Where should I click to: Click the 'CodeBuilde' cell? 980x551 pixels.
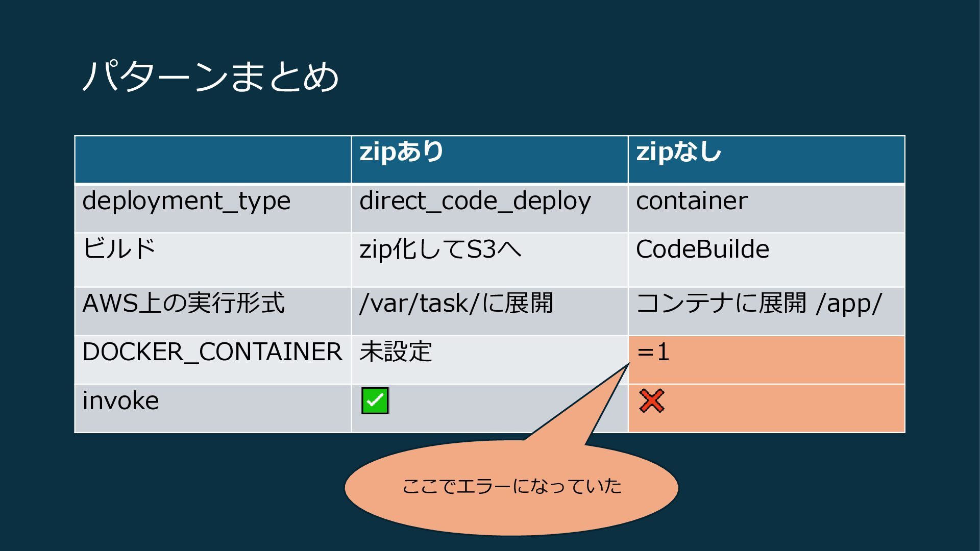[x=702, y=249]
